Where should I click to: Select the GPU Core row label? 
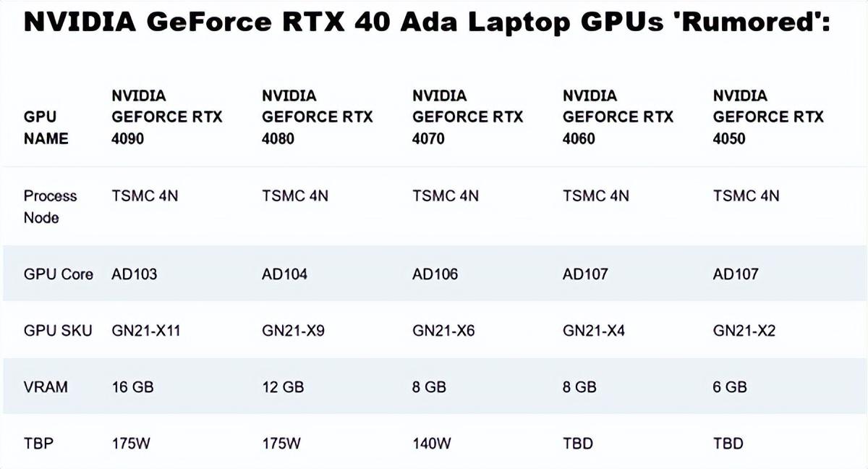point(58,274)
